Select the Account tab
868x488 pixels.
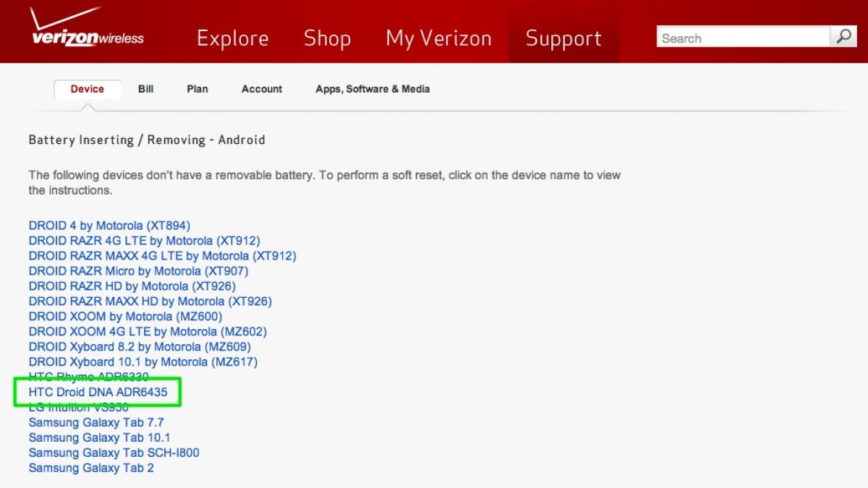click(262, 89)
